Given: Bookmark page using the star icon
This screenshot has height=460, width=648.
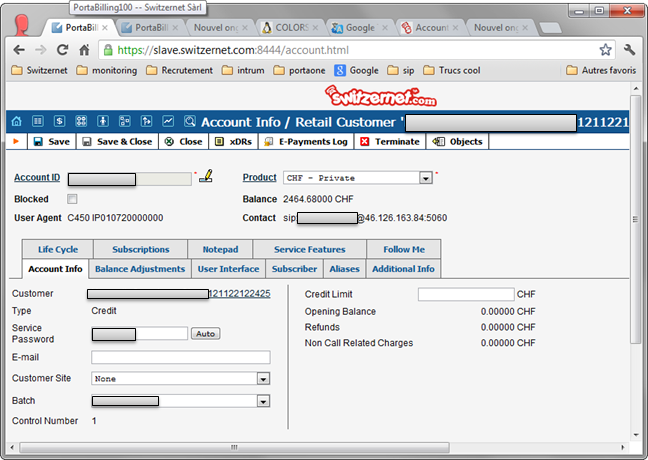Looking at the screenshot, I should click(x=605, y=49).
